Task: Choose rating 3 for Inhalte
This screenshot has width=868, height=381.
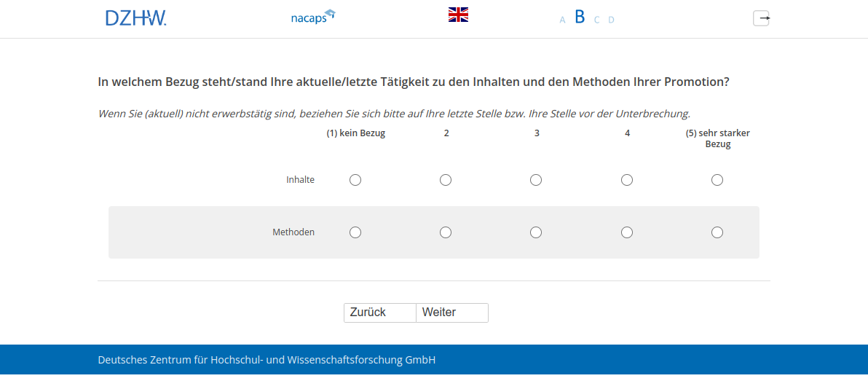Action: pos(536,180)
